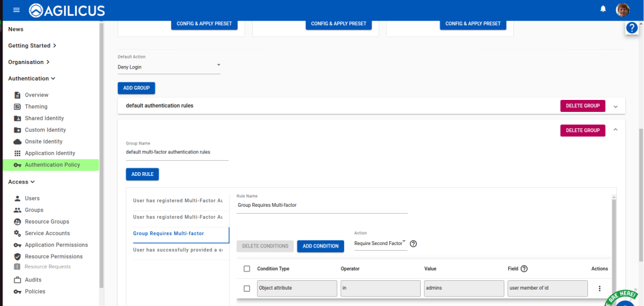Collapse the multi-factor authentication rules group
This screenshot has width=644, height=306.
click(616, 130)
